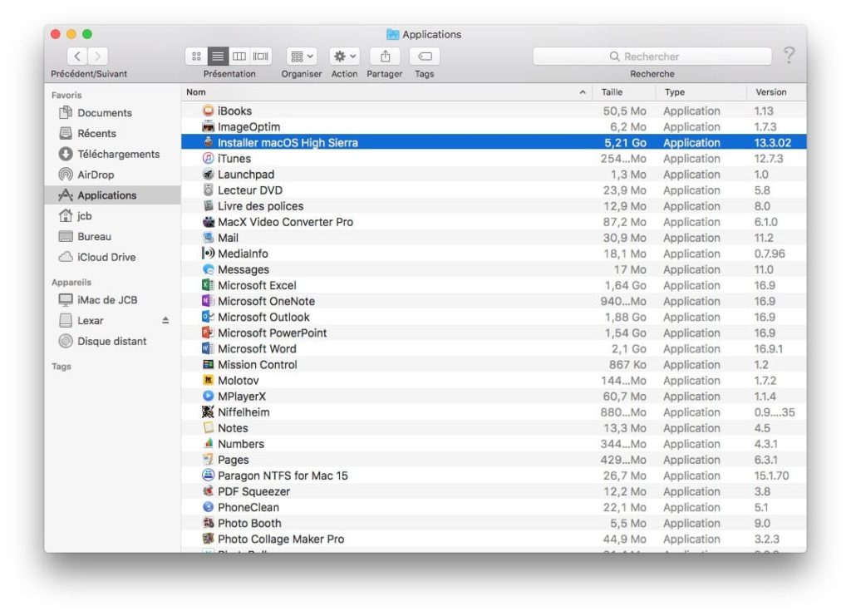Click the Microsoft Word icon

pyautogui.click(x=208, y=348)
